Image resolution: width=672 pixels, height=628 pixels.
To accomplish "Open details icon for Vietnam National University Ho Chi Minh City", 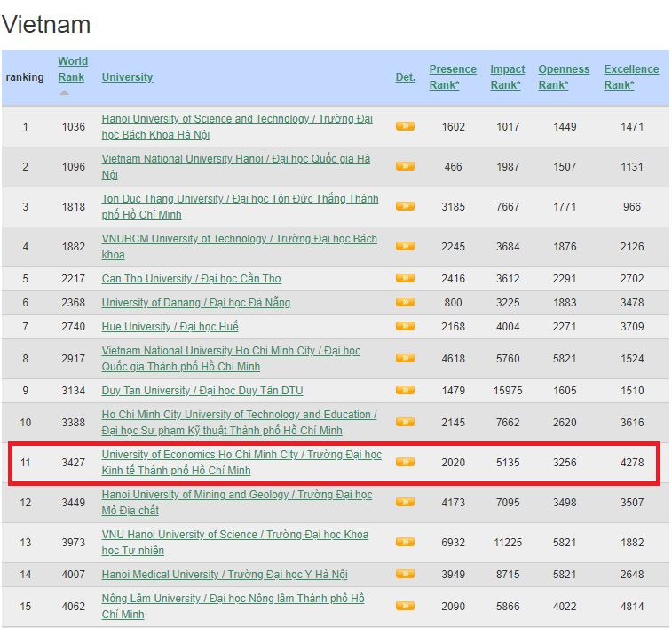I will click(x=405, y=358).
